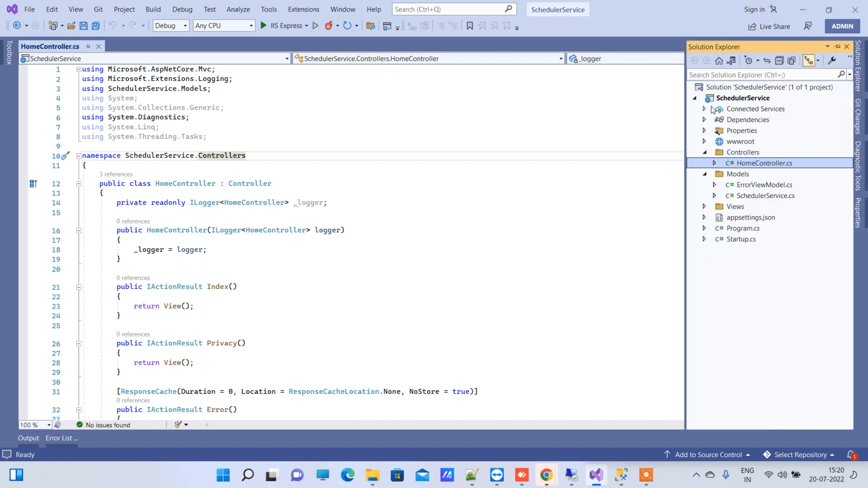The image size is (868, 488).
Task: Click the Solution Explorer pin icon
Action: [837, 46]
